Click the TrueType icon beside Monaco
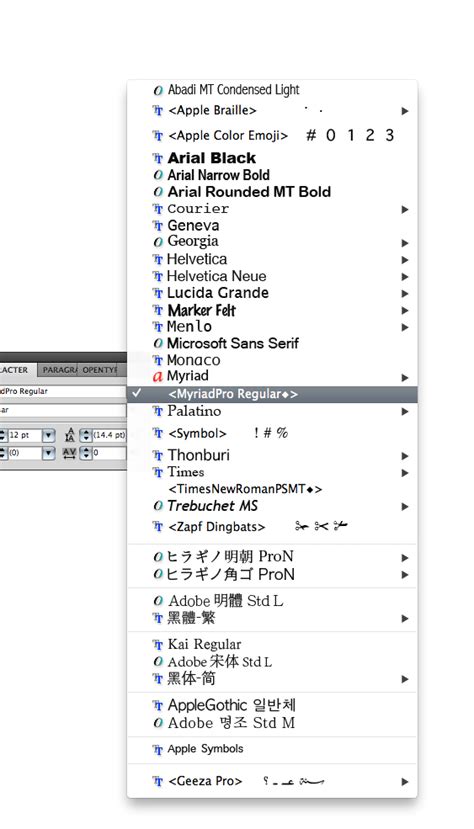474x829 pixels. (x=157, y=361)
